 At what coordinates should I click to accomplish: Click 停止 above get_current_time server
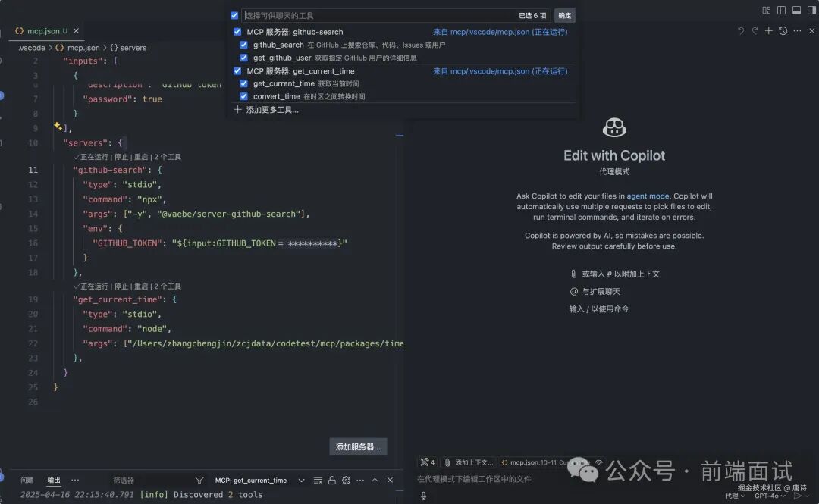click(121, 286)
